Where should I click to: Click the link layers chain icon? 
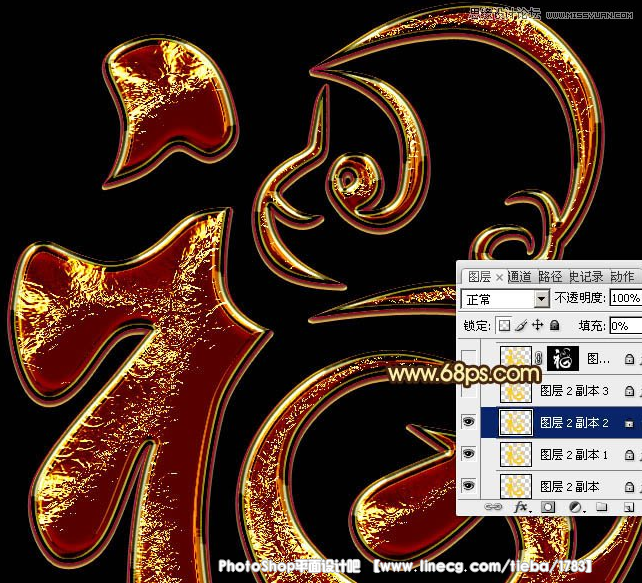(x=493, y=507)
